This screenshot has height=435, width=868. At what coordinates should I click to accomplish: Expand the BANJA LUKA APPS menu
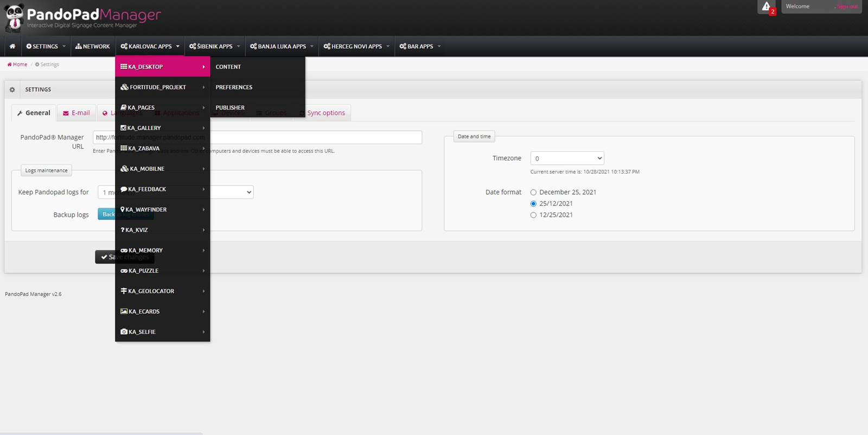tap(282, 47)
